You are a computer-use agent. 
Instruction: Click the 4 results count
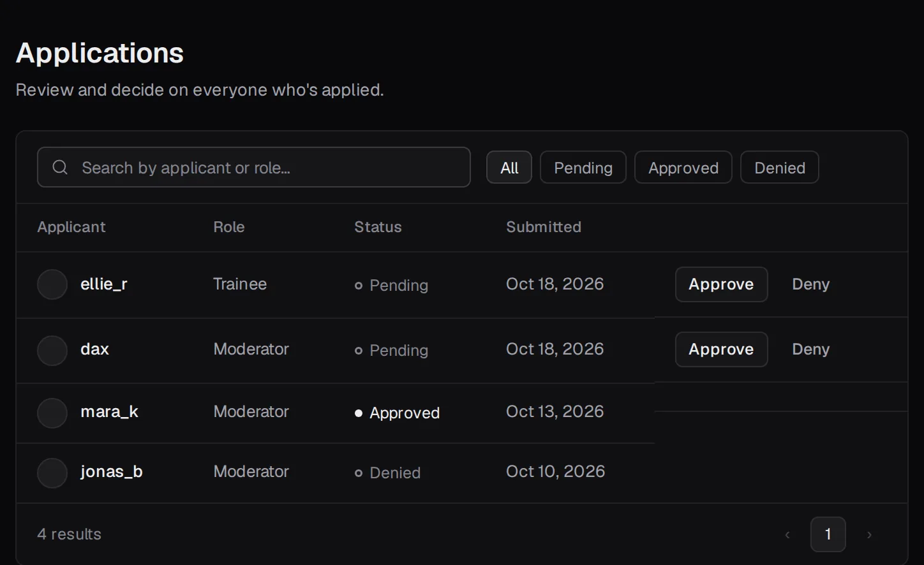point(70,534)
